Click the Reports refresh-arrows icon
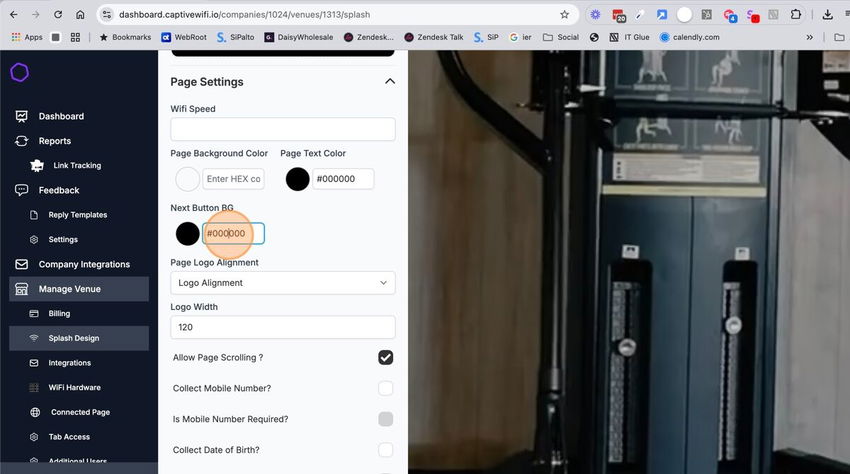The height and width of the screenshot is (474, 850). pos(21,141)
